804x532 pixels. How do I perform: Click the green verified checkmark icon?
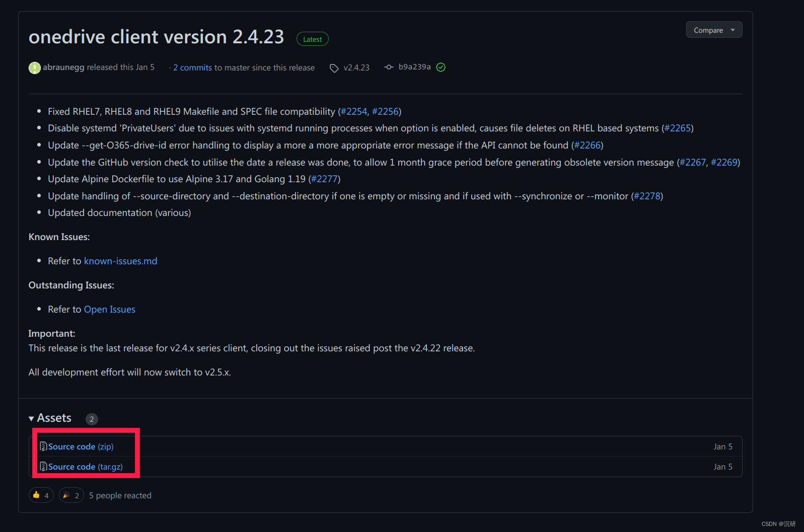pos(441,67)
